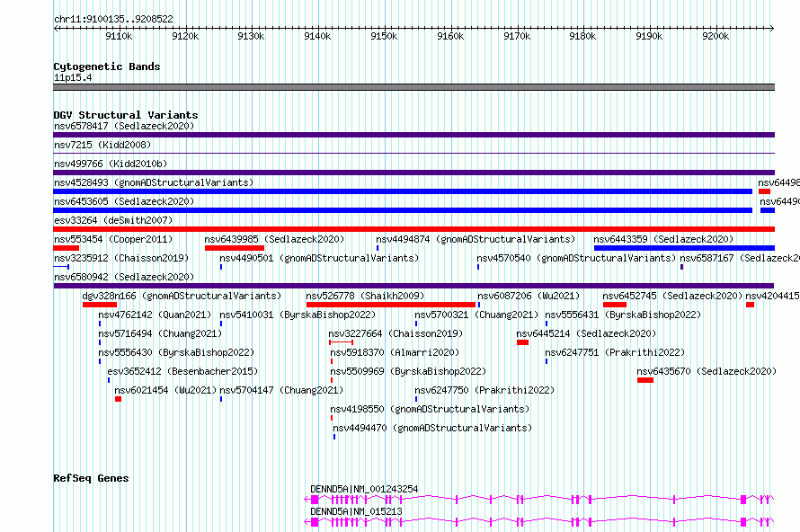
Task: Select red bar under dgv328n166
Action: tap(100, 305)
